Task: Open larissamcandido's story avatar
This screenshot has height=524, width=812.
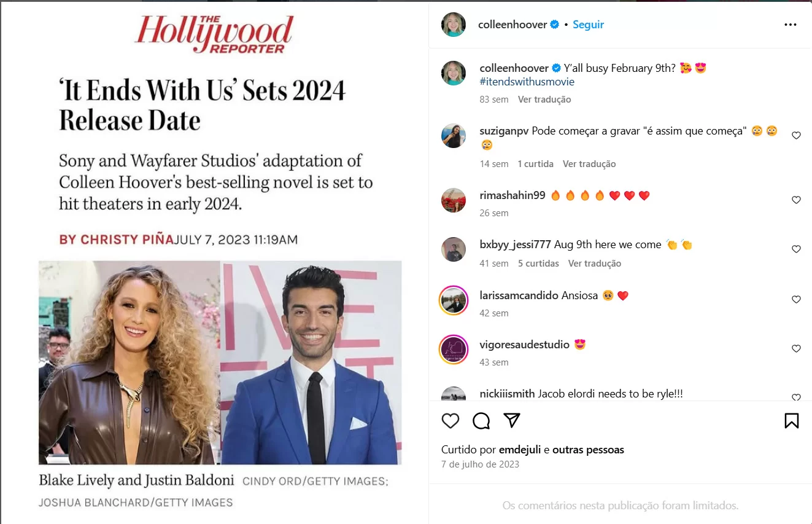Action: pos(454,300)
